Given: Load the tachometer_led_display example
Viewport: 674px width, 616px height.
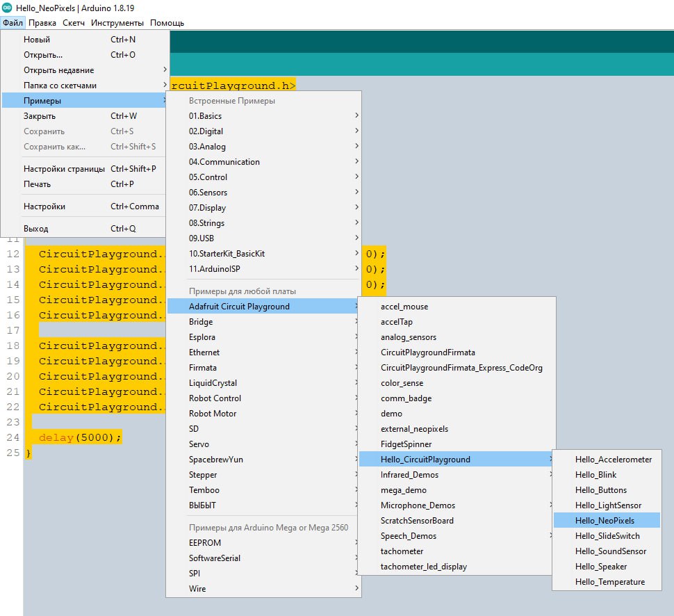Looking at the screenshot, I should point(457,566).
